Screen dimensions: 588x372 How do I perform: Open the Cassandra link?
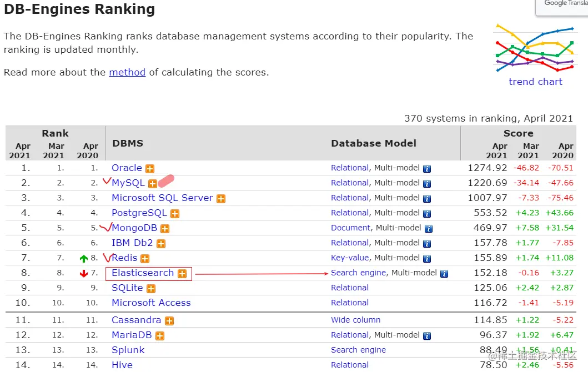(137, 320)
